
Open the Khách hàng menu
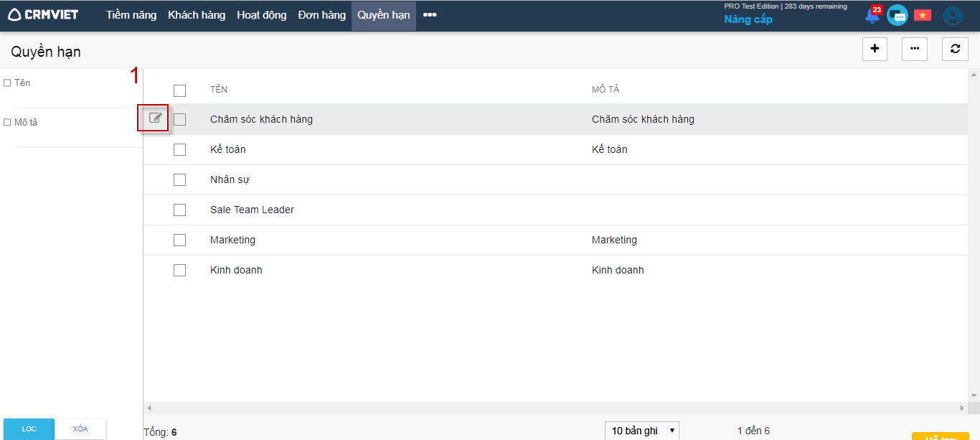[x=197, y=15]
